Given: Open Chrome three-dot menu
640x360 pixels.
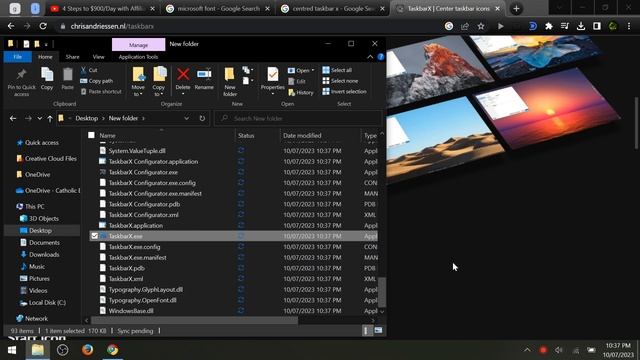Looking at the screenshot, I should click(629, 26).
